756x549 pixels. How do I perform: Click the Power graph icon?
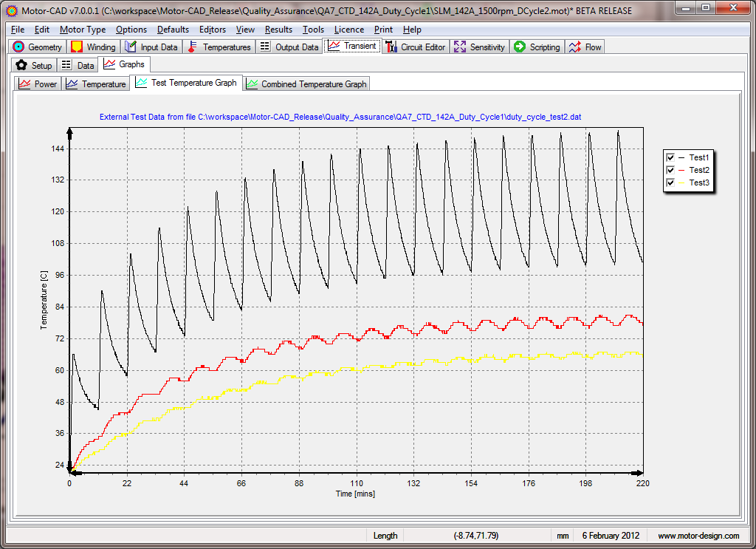point(24,84)
